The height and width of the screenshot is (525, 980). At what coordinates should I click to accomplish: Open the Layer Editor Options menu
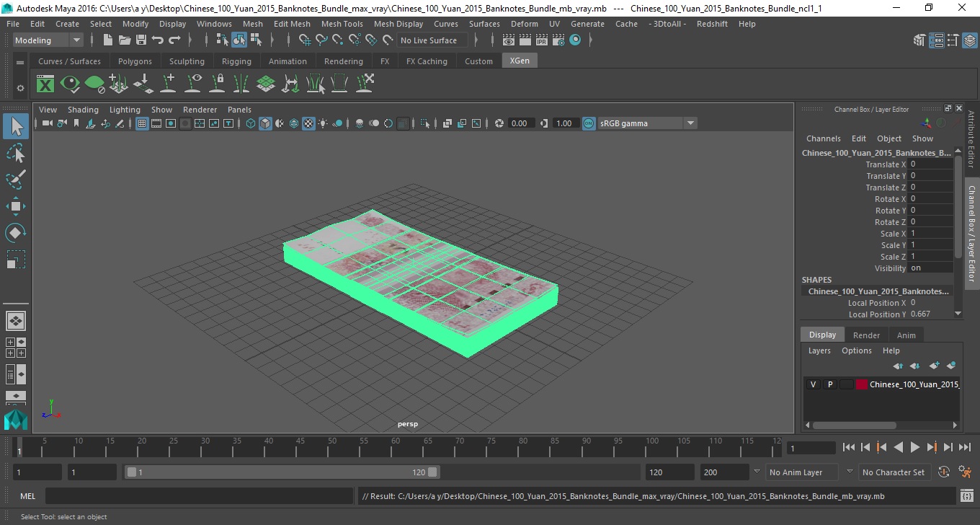point(856,350)
